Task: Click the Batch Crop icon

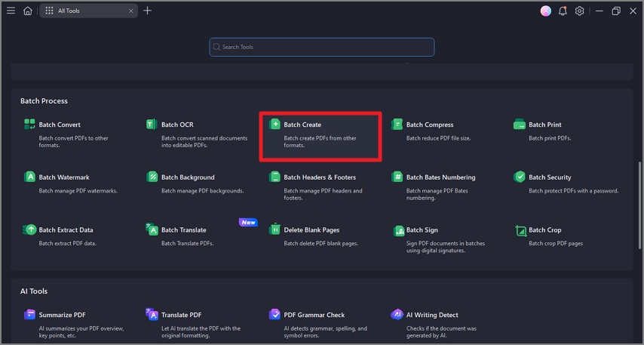Action: click(x=520, y=230)
